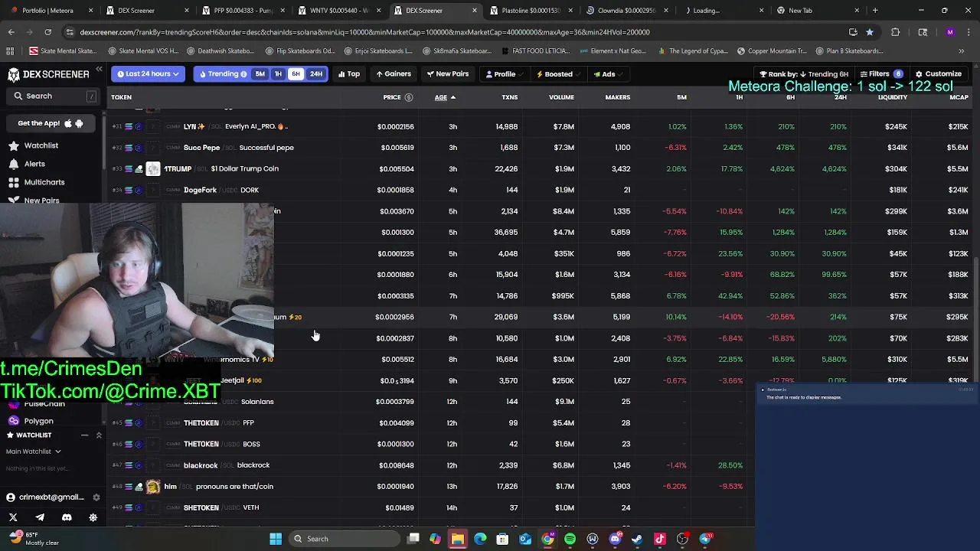Sort table by VOLUME column
Screen dimensions: 980x551
(561, 97)
